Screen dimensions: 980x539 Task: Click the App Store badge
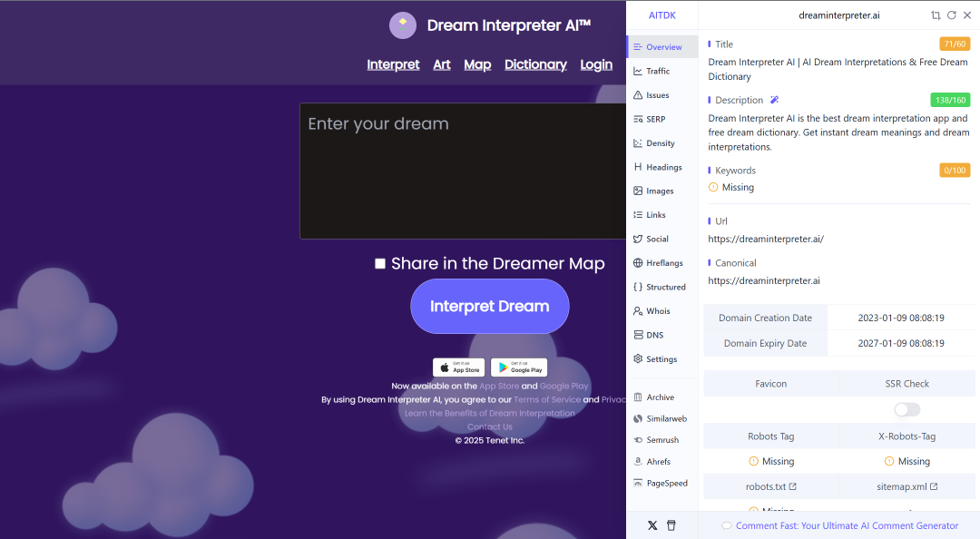click(459, 367)
